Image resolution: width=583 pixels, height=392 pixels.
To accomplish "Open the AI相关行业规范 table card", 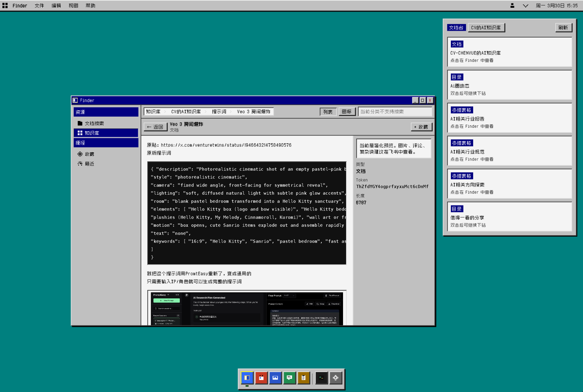I will click(x=510, y=151).
